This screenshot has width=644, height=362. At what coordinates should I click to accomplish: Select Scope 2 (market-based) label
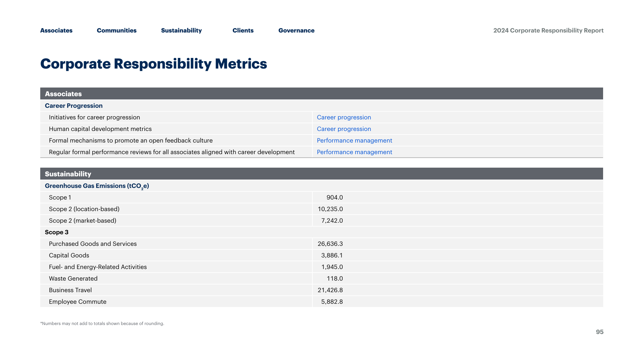[x=82, y=221]
